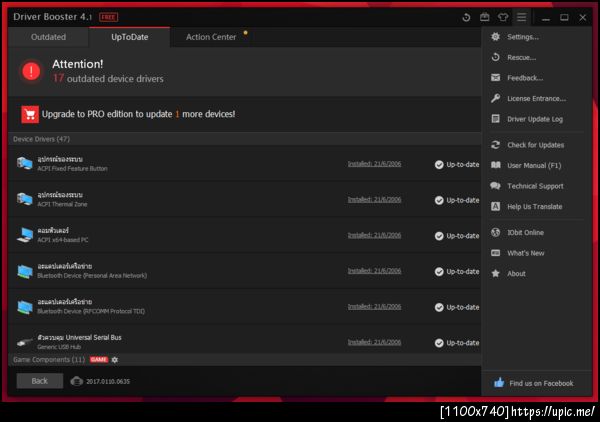
Task: Click Up-to-date status for ACPI Fixed Feature Button
Action: pyautogui.click(x=457, y=165)
